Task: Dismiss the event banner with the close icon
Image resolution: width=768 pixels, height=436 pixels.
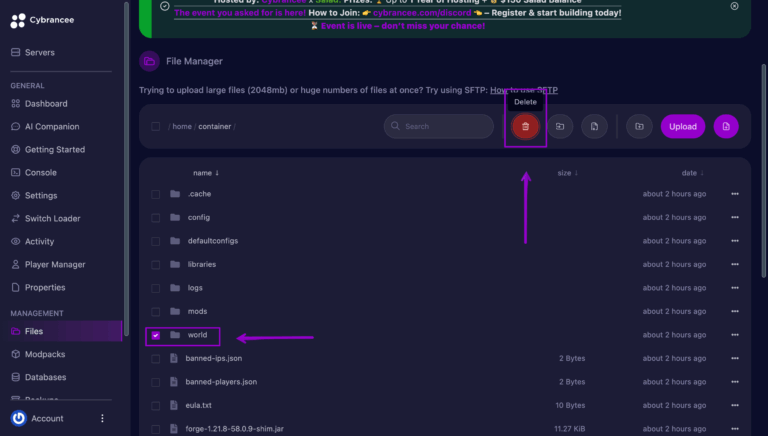Action: tap(734, 6)
